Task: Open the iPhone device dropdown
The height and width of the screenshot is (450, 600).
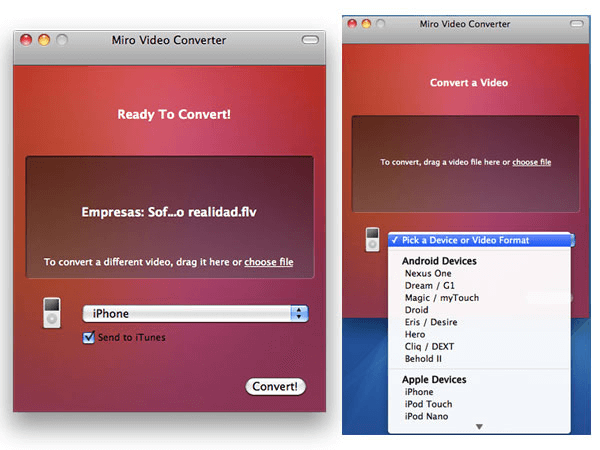Action: pos(195,313)
